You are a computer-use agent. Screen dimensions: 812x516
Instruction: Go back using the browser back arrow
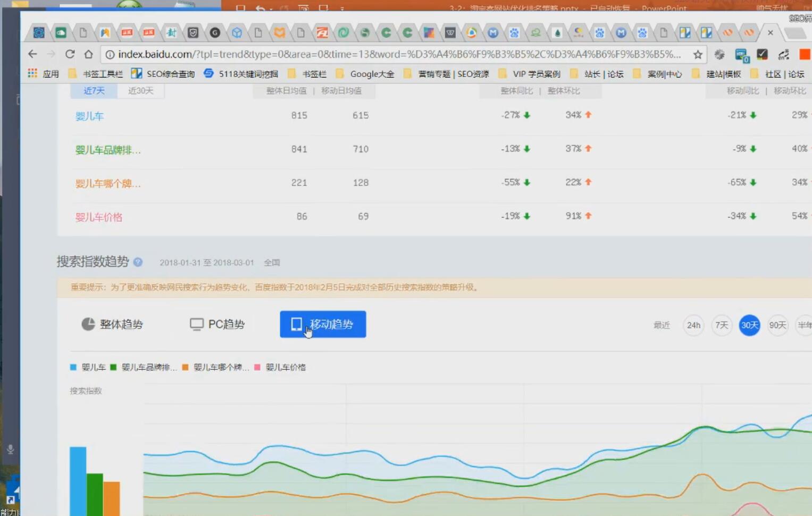point(32,54)
